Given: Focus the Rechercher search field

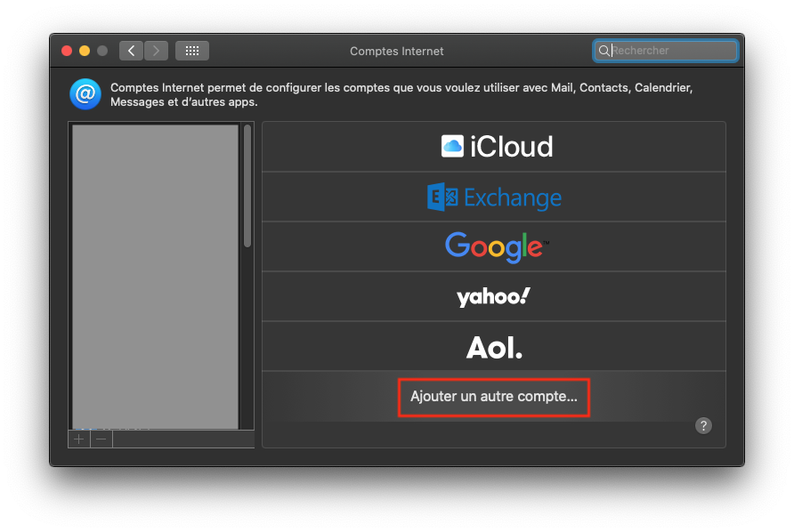Looking at the screenshot, I should click(672, 51).
